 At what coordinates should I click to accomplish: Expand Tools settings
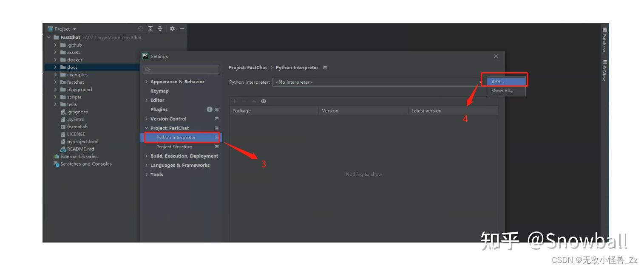point(146,175)
